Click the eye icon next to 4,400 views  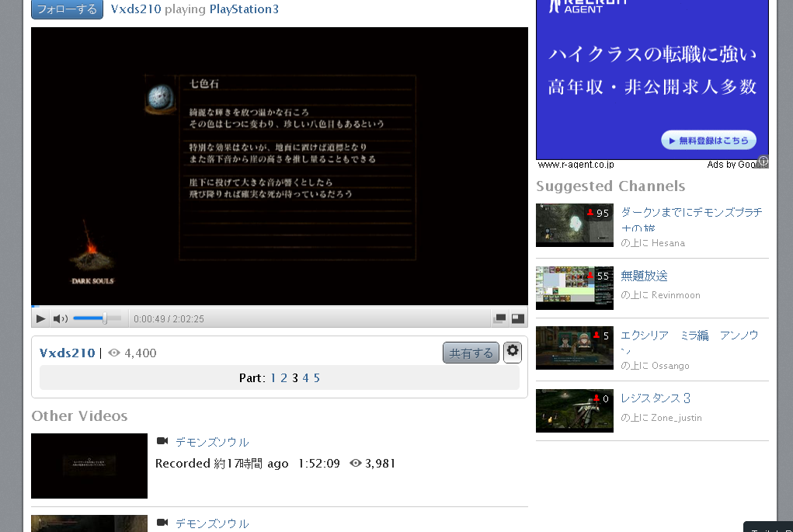tap(114, 353)
